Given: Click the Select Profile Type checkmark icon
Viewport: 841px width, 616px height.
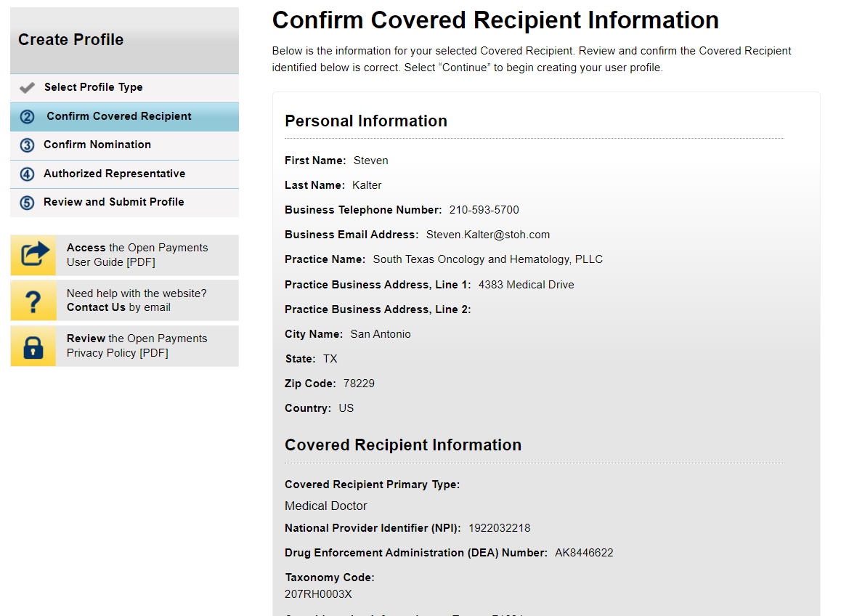Looking at the screenshot, I should coord(27,88).
